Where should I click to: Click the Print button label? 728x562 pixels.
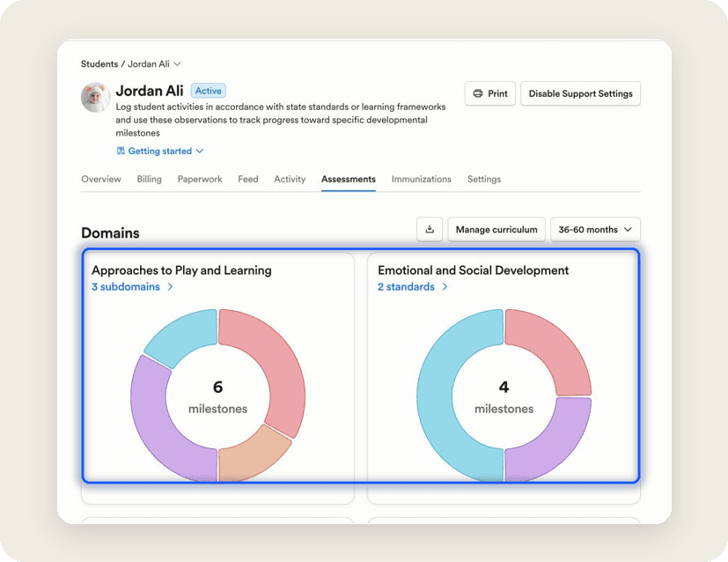(497, 93)
